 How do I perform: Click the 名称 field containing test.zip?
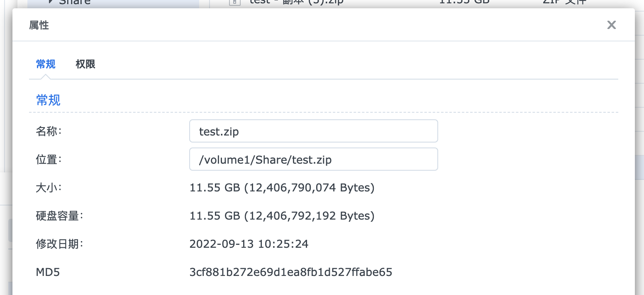313,131
